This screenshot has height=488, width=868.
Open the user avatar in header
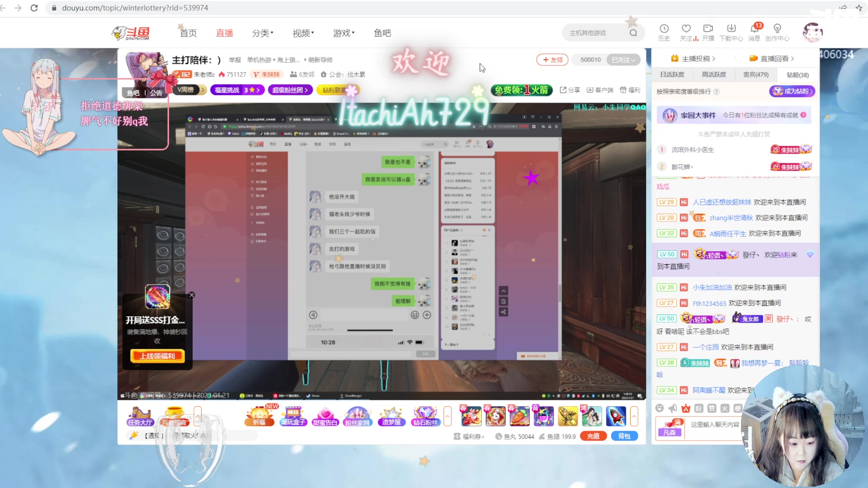tap(812, 33)
